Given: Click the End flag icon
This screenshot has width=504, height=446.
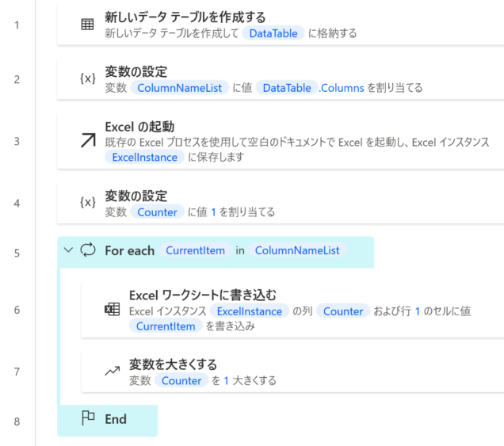Looking at the screenshot, I should click(88, 418).
